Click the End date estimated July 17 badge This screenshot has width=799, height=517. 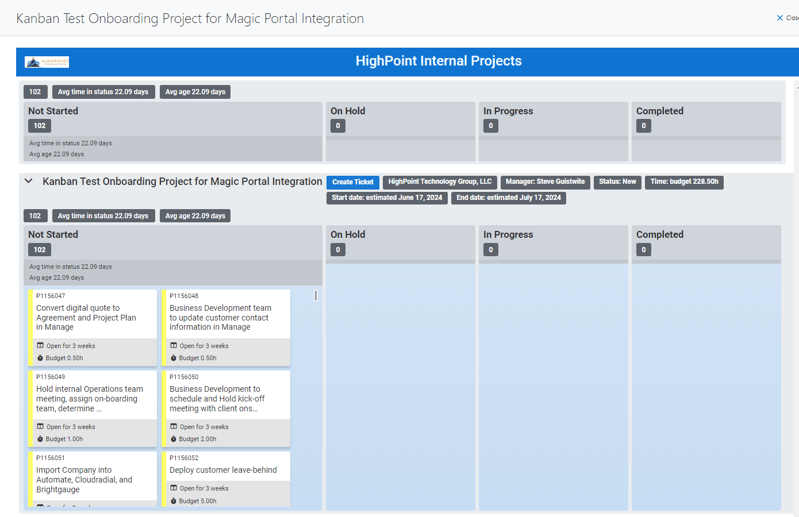pyautogui.click(x=509, y=198)
